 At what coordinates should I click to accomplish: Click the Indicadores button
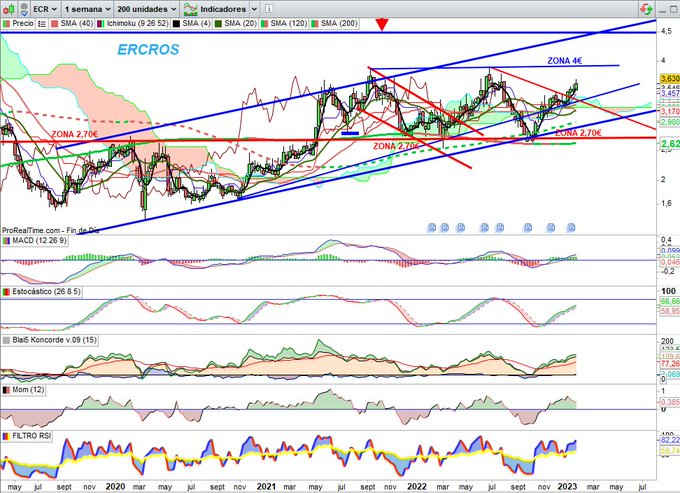[x=216, y=9]
